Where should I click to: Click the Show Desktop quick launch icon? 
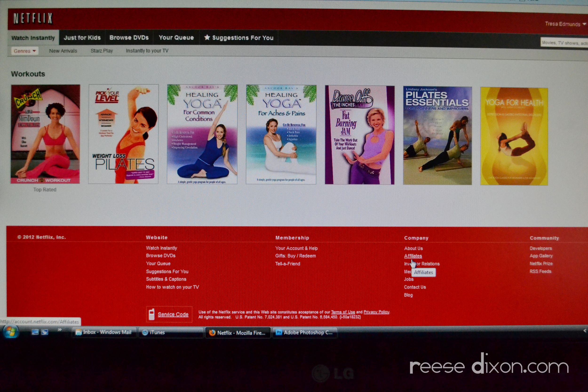coord(35,332)
